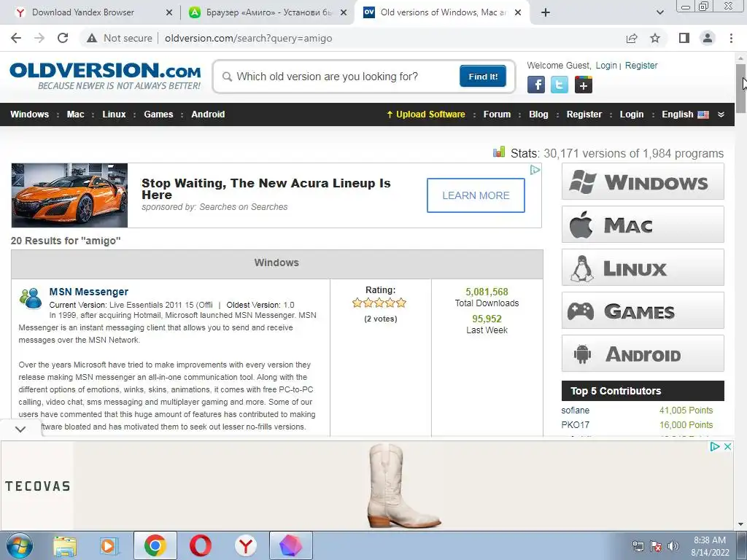The image size is (747, 560).
Task: Click the volume icon in system tray
Action: 673,546
